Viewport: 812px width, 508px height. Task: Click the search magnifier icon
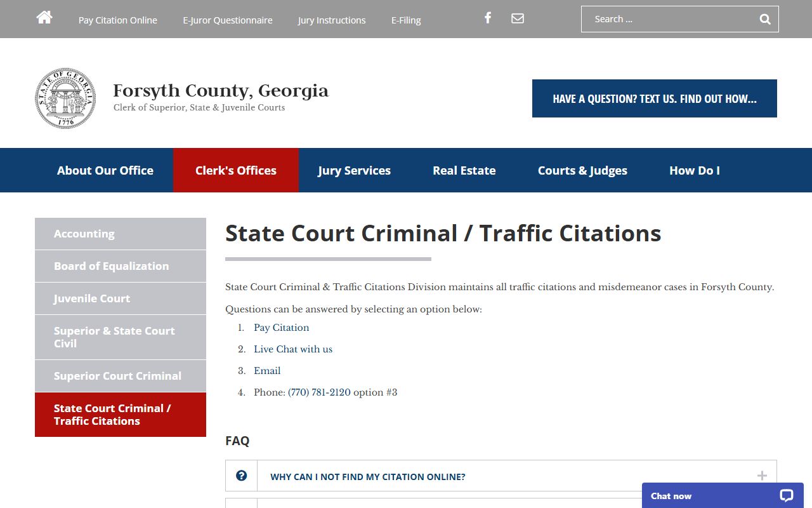pos(765,19)
